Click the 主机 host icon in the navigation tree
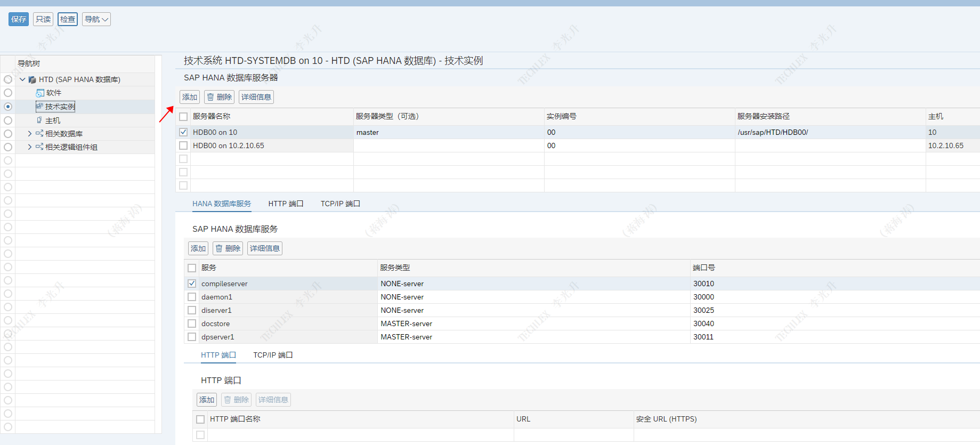980x445 pixels. coord(39,120)
